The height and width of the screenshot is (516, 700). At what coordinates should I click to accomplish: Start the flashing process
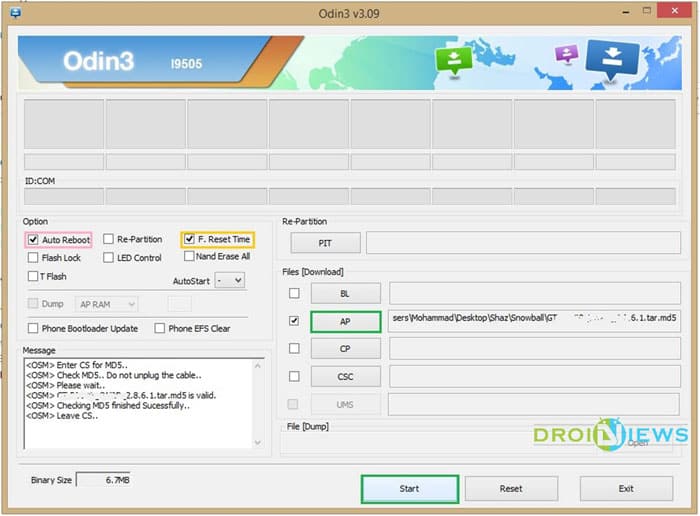pyautogui.click(x=410, y=489)
